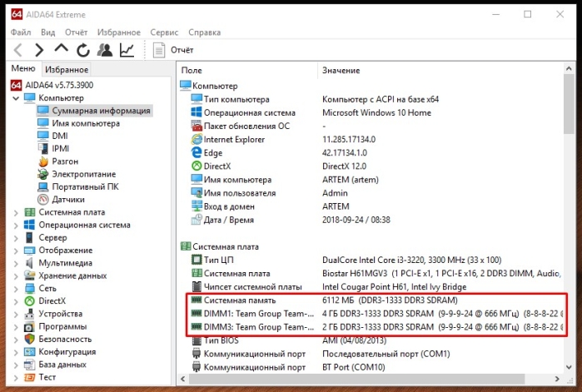This screenshot has width=582, height=392.
Task: Select IPMI in the tree
Action: click(x=61, y=148)
